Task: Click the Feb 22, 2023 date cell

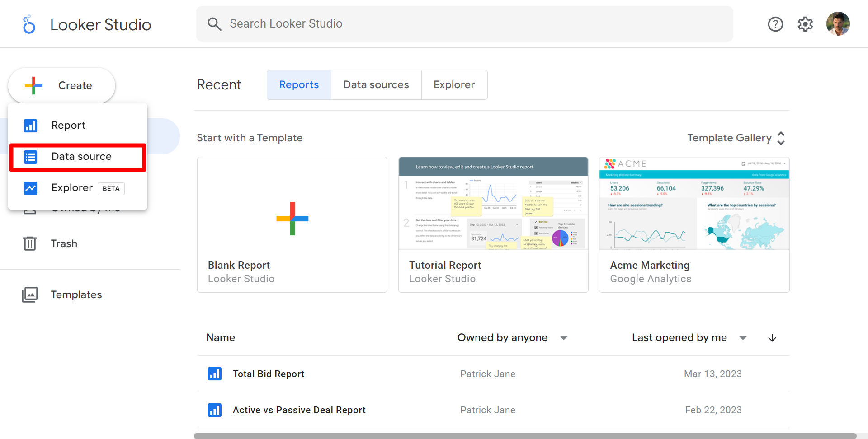Action: pyautogui.click(x=713, y=410)
